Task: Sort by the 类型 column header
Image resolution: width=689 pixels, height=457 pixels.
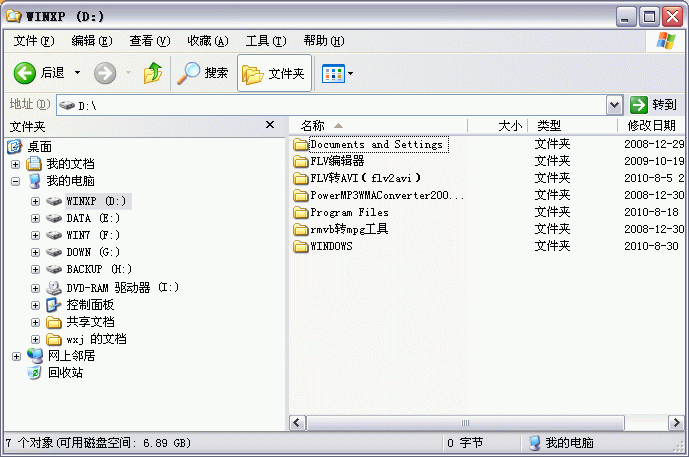Action: pyautogui.click(x=573, y=126)
